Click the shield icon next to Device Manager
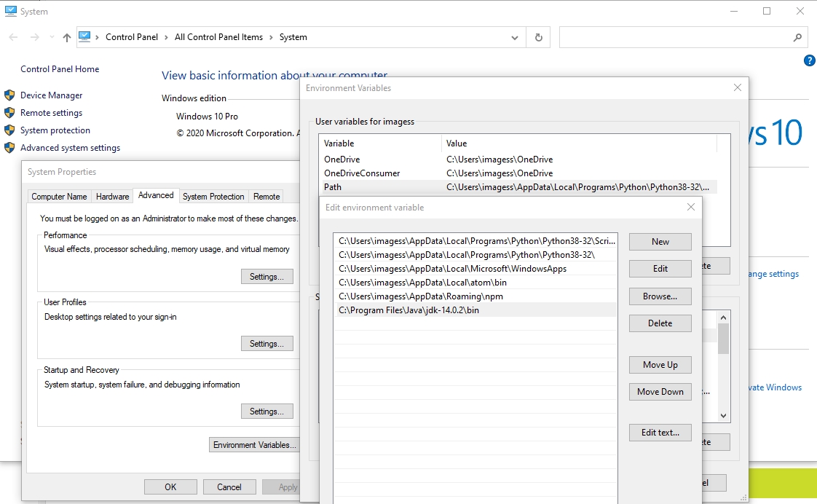817x504 pixels. pos(9,95)
